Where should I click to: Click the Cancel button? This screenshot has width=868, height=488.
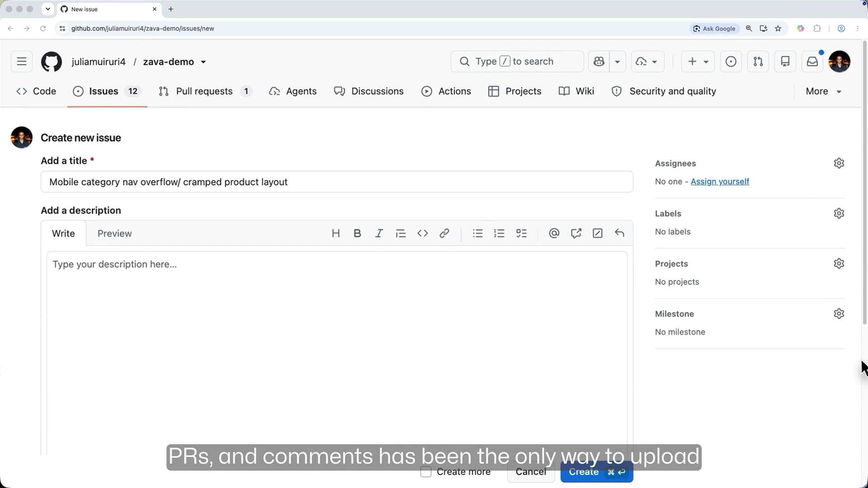coord(531,472)
